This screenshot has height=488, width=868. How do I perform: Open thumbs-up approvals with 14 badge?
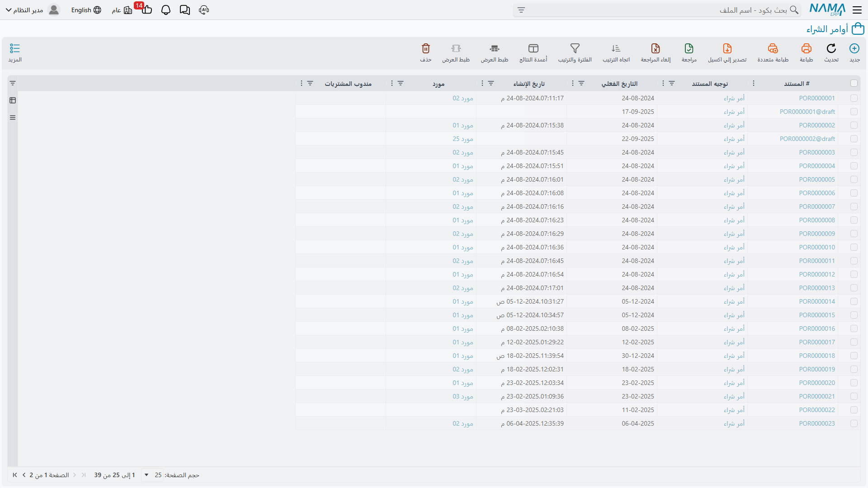[x=146, y=9]
